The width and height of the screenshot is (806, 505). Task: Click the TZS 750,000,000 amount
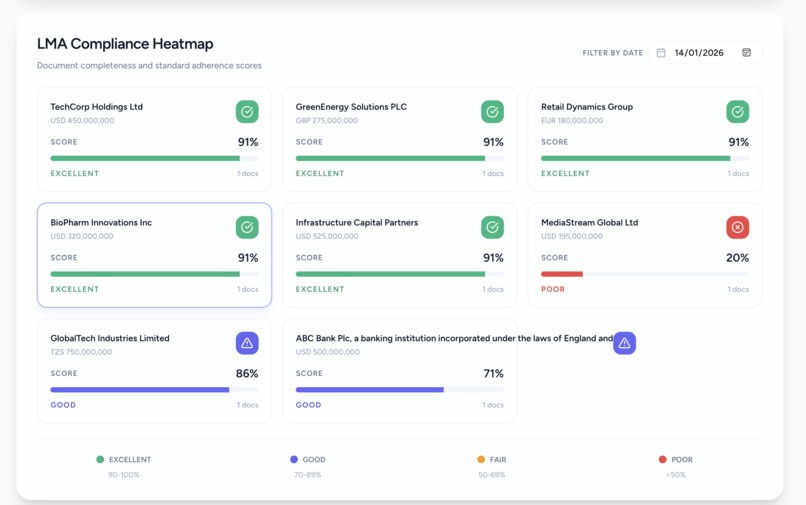[81, 352]
